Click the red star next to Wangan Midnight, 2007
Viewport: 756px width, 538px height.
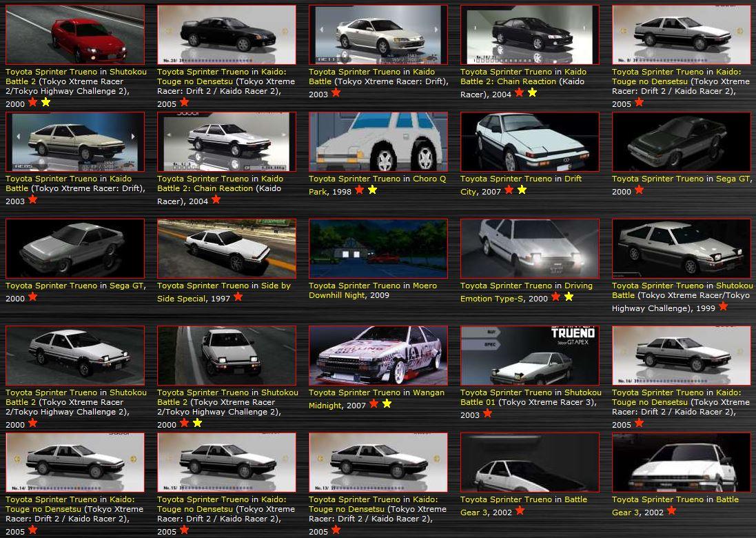tap(374, 404)
